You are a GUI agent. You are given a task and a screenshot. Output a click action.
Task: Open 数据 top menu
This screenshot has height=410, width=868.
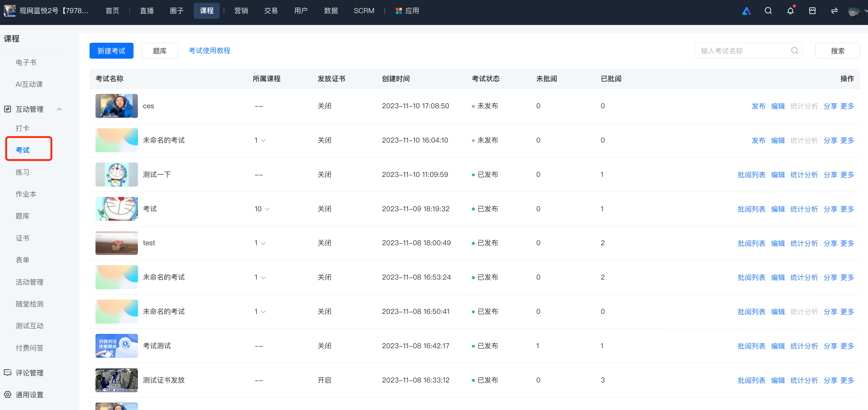[331, 11]
